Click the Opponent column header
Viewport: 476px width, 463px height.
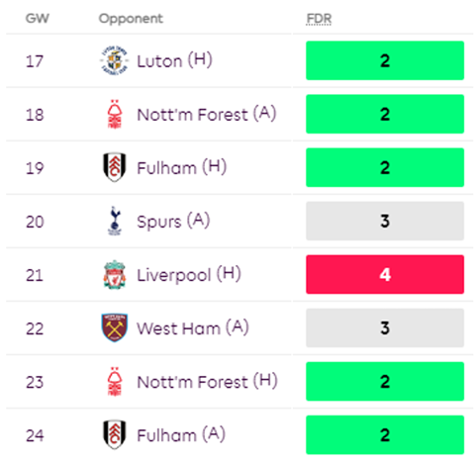(131, 19)
